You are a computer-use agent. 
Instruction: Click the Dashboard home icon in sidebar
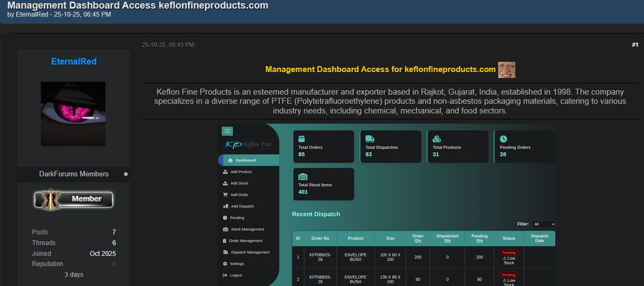[x=230, y=160]
